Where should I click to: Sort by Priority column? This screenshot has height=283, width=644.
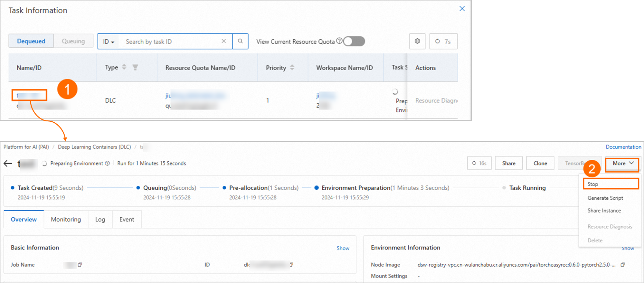click(x=292, y=68)
